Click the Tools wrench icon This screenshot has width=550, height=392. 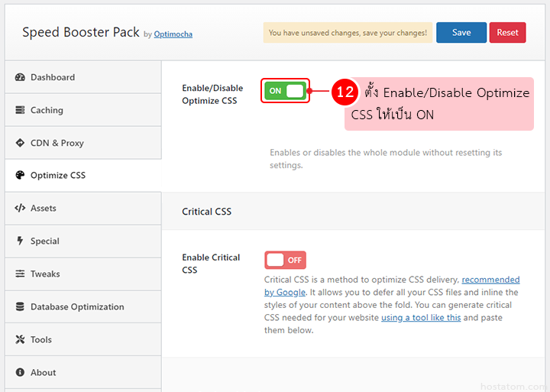coord(20,340)
